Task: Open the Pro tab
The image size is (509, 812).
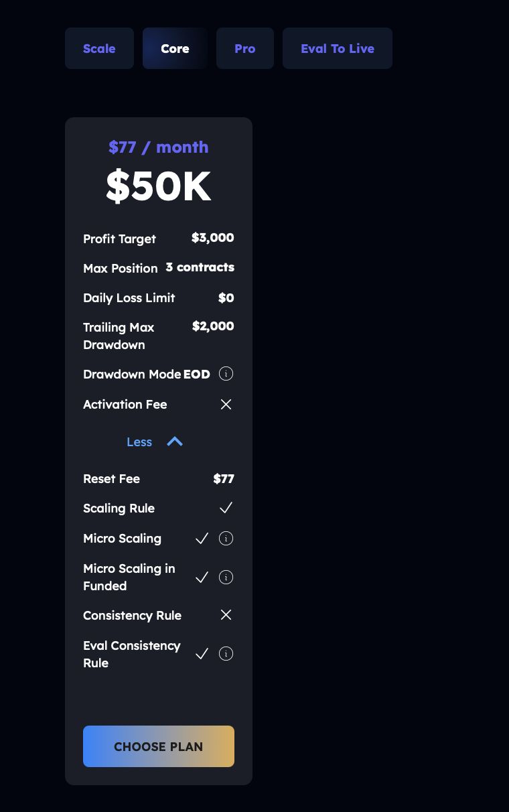Action: tap(245, 48)
